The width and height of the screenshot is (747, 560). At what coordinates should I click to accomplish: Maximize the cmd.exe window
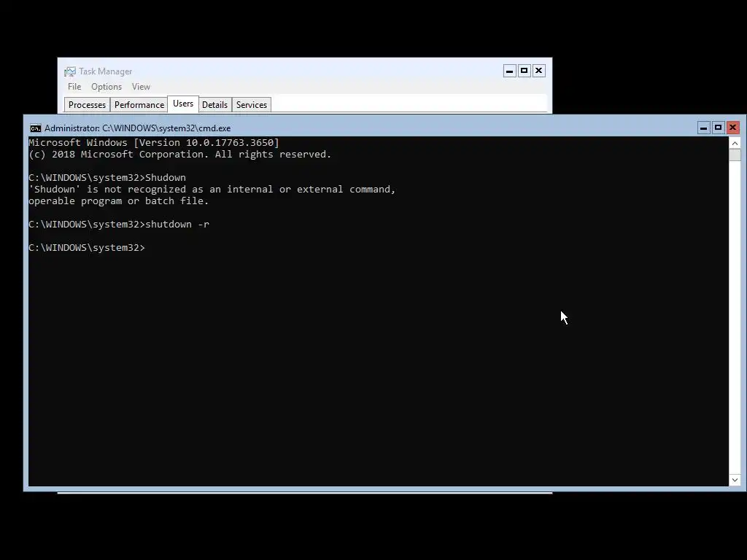point(718,128)
